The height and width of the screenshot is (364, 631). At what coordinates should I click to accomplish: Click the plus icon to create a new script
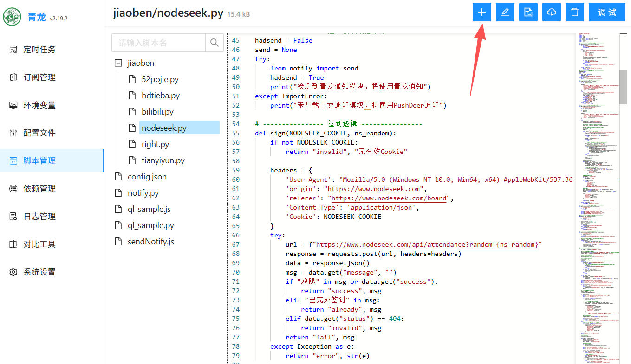point(481,13)
